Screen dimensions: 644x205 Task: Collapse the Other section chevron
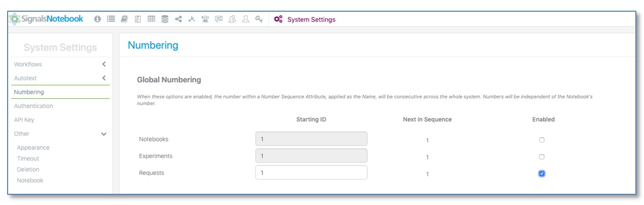point(104,134)
